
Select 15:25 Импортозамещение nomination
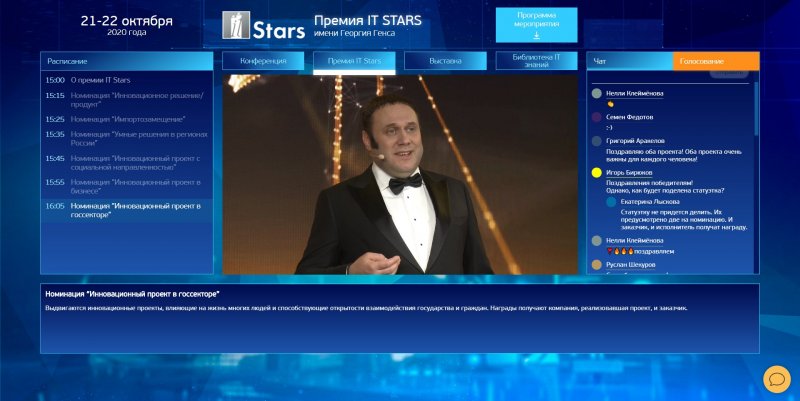point(127,119)
